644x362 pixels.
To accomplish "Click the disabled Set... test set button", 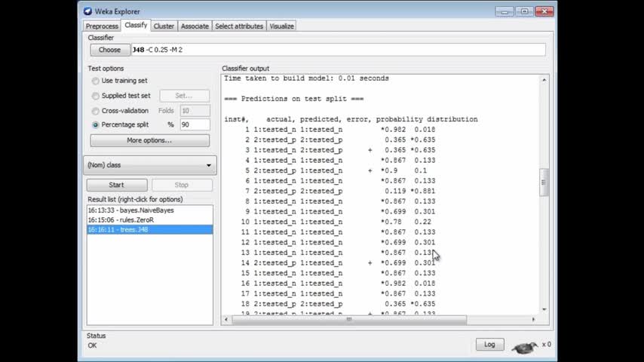I will 184,96.
